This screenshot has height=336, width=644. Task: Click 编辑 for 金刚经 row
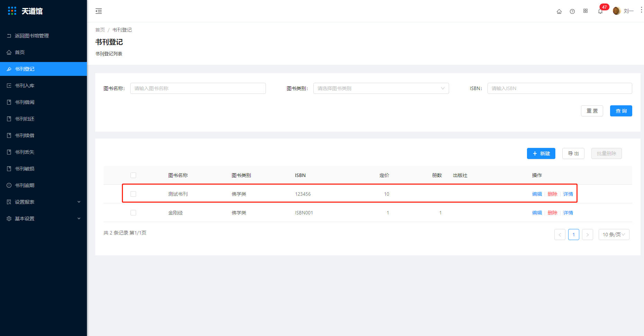[x=537, y=213]
